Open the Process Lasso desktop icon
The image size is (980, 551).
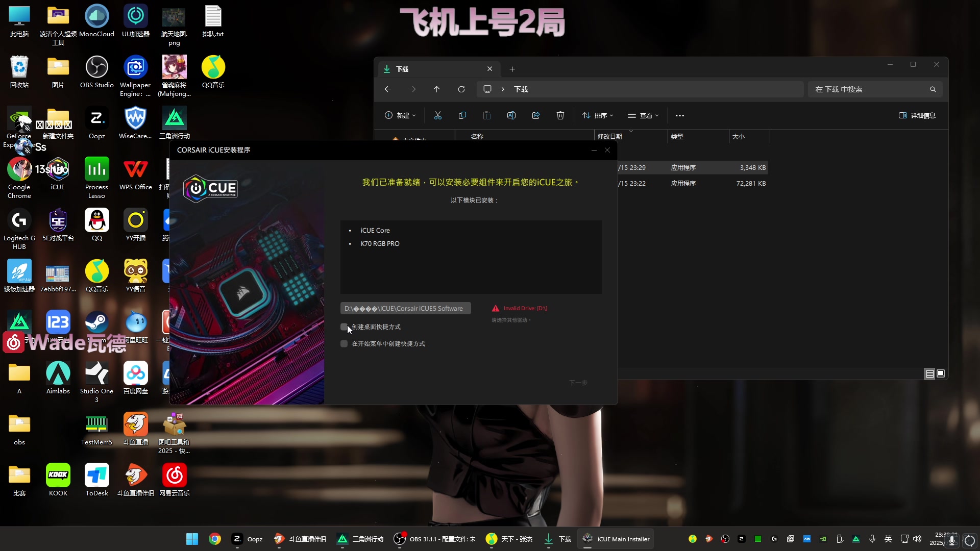point(97,178)
